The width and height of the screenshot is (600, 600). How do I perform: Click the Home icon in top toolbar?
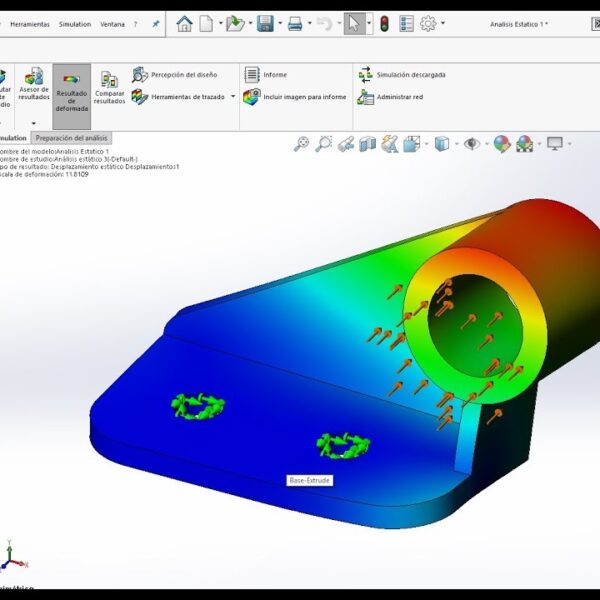coord(184,24)
